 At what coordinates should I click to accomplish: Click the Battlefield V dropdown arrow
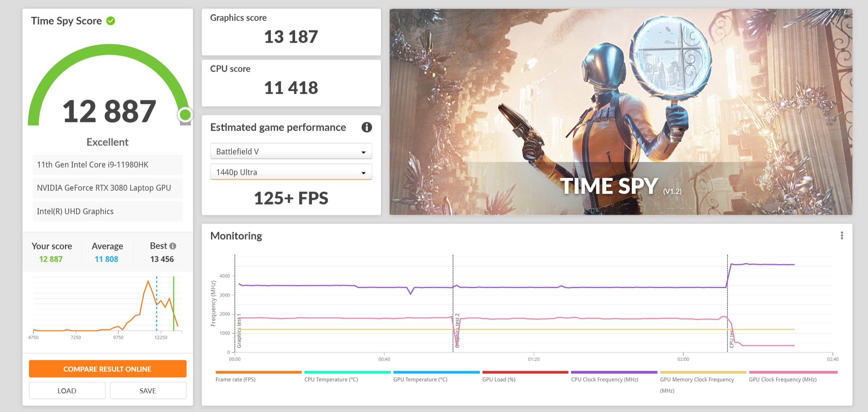click(363, 152)
